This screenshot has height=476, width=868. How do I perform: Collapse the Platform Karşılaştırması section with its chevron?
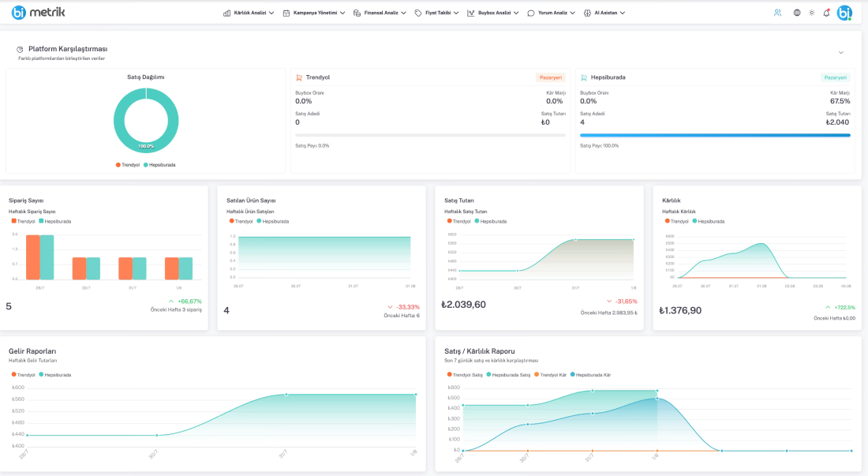pyautogui.click(x=841, y=53)
